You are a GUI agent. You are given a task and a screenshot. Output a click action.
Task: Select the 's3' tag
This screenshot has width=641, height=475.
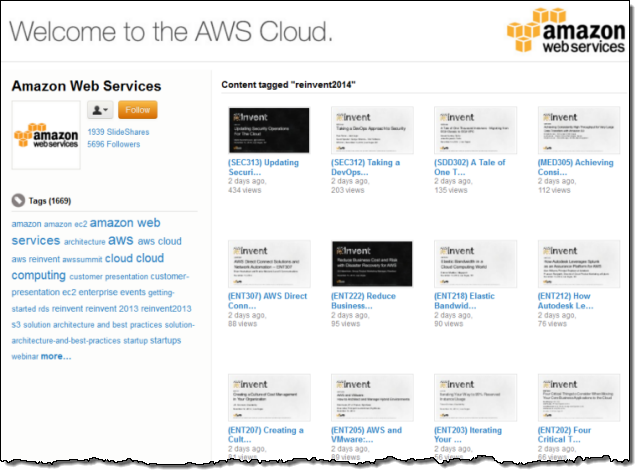[16, 325]
